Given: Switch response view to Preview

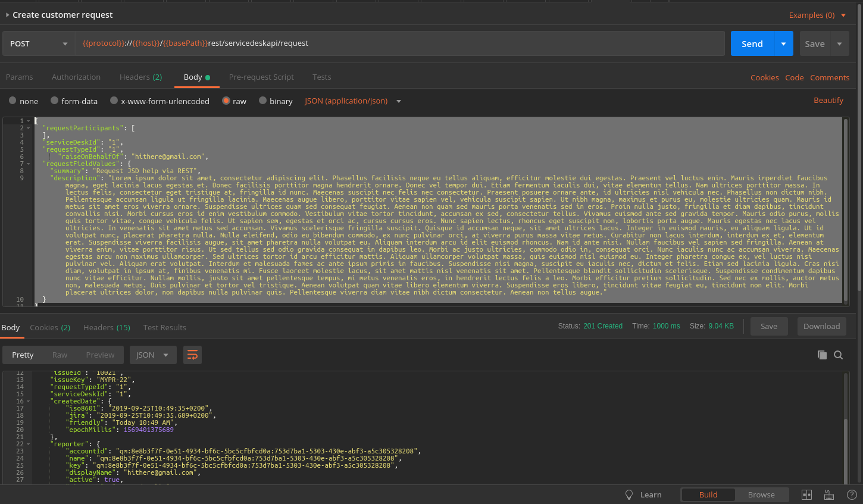Looking at the screenshot, I should (x=100, y=355).
